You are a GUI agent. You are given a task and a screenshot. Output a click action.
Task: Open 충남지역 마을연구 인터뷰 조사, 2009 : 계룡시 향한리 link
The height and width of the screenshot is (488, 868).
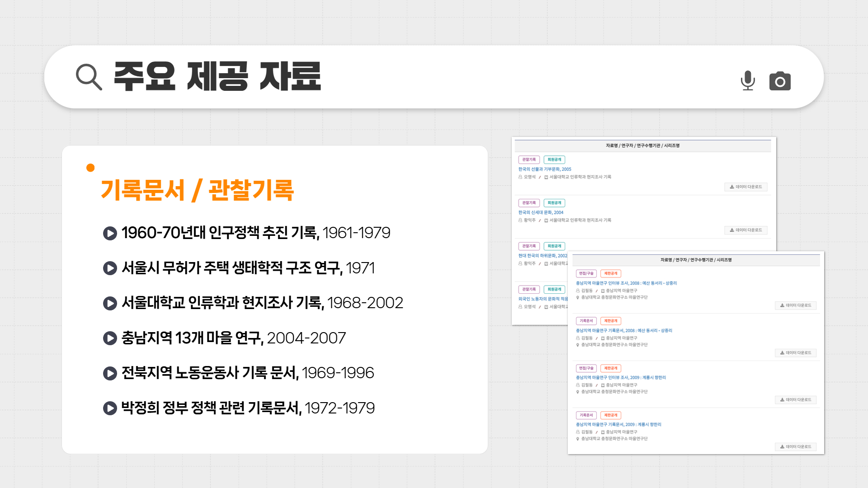(621, 378)
